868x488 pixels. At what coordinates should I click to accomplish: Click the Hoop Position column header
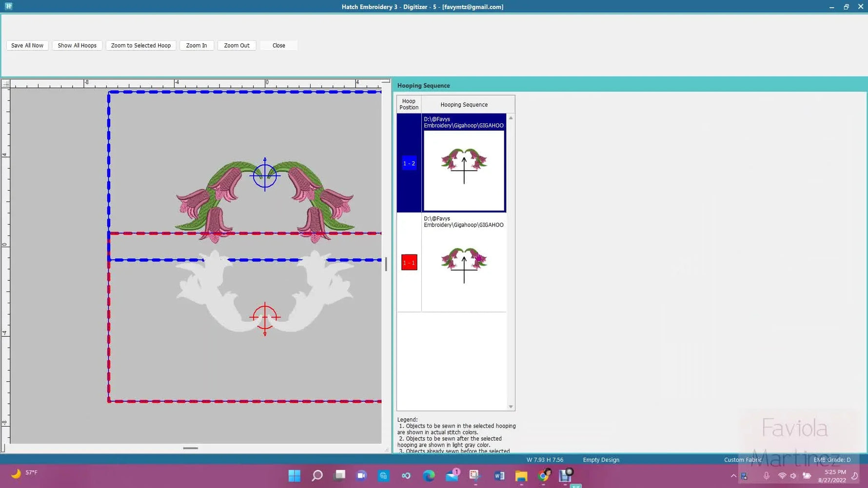[409, 104]
